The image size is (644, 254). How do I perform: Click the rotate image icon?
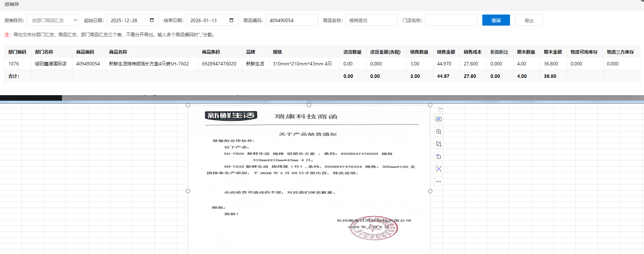coord(439,157)
